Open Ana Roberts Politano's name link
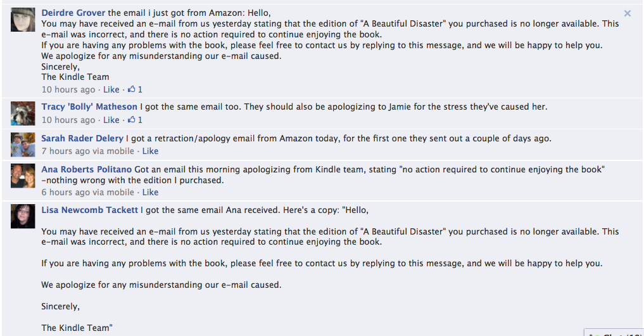This screenshot has width=644, height=336. click(87, 169)
